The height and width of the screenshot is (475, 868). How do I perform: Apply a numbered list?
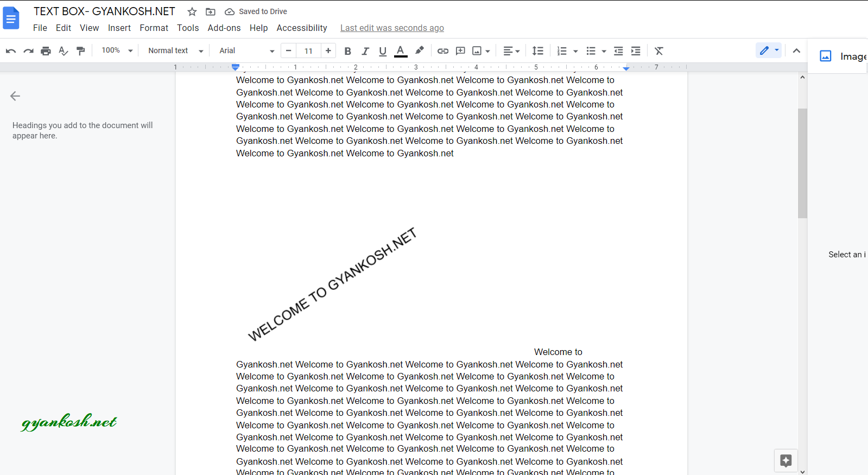click(x=562, y=51)
